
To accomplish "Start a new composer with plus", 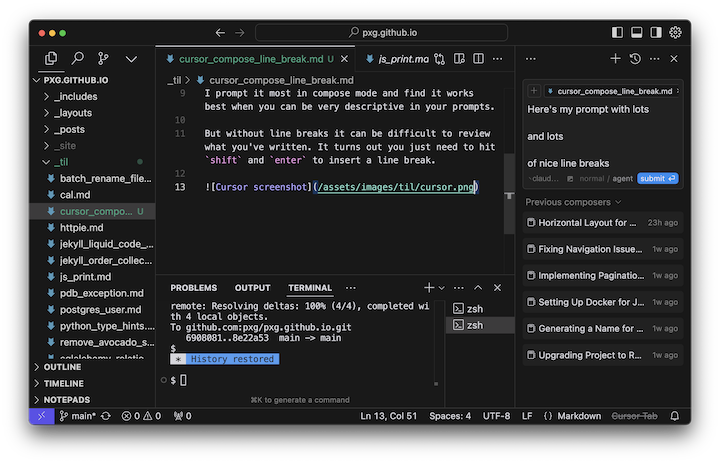I will tap(615, 59).
